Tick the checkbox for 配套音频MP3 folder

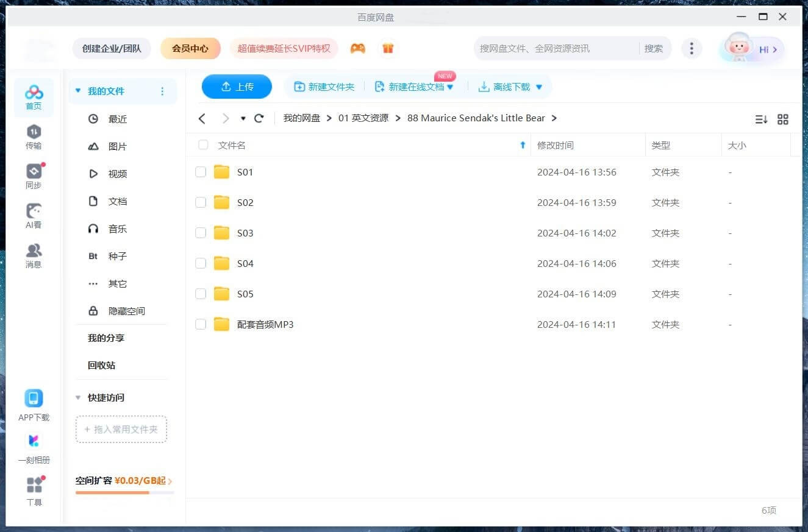point(201,324)
